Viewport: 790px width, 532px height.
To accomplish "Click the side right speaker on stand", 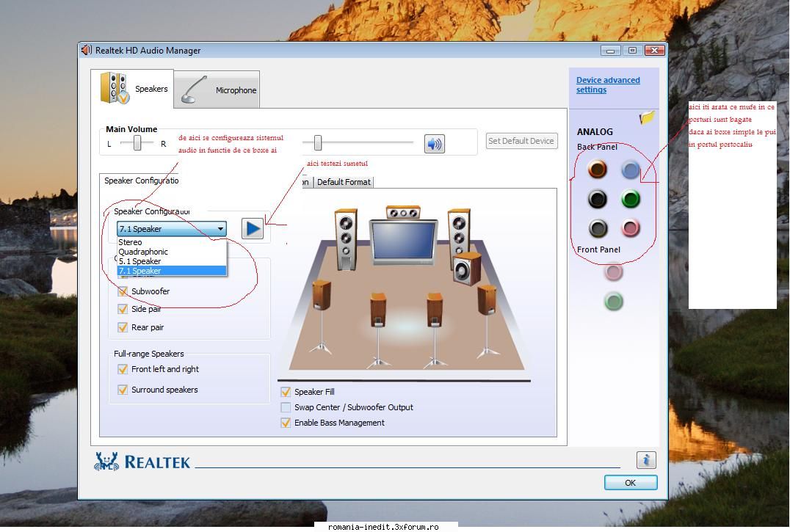I will 487,320.
